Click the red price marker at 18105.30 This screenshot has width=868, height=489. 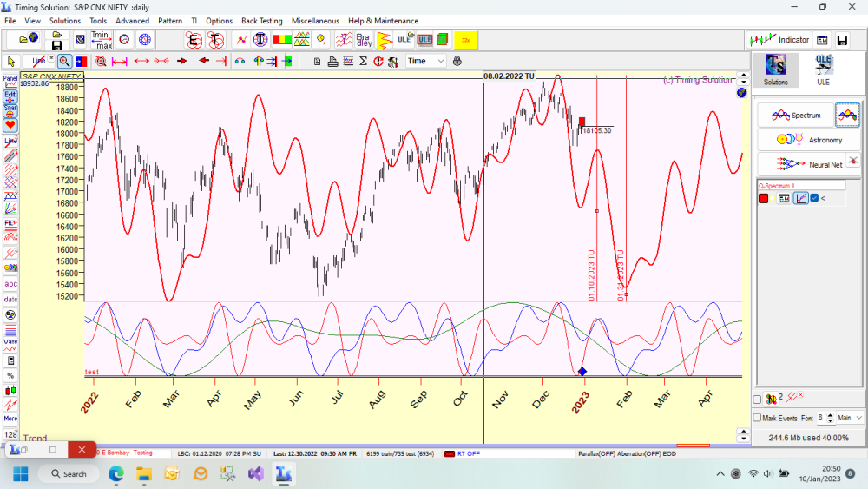(x=582, y=122)
